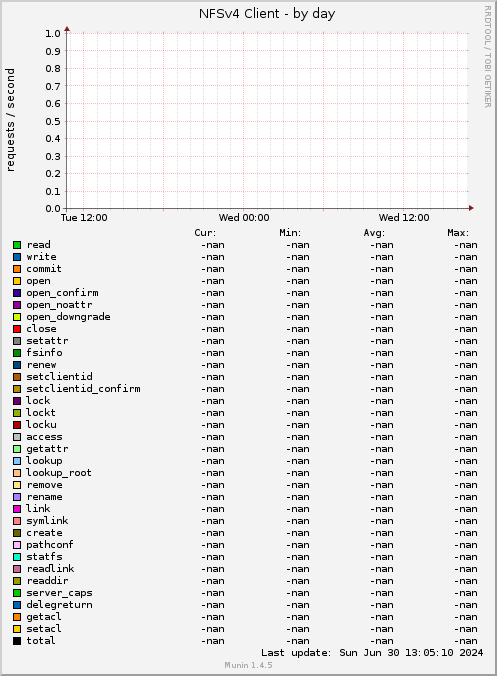The height and width of the screenshot is (676, 497).
Task: Select the 'delegreturn' legend label
Action: pyautogui.click(x=59, y=605)
